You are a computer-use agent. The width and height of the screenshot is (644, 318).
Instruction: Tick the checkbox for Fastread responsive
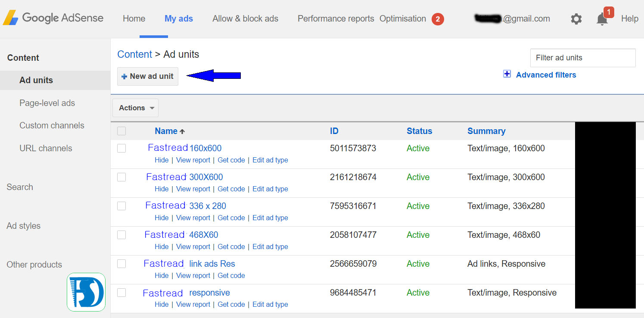121,293
